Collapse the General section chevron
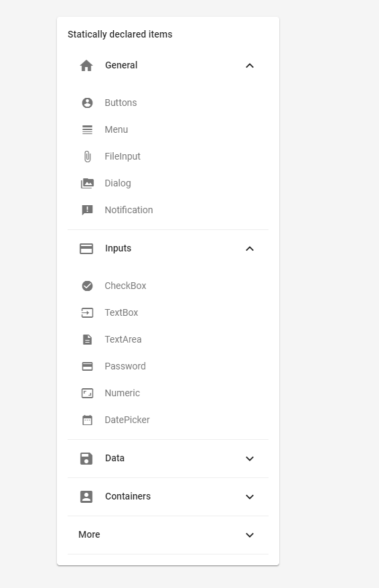379x588 pixels. coord(250,66)
